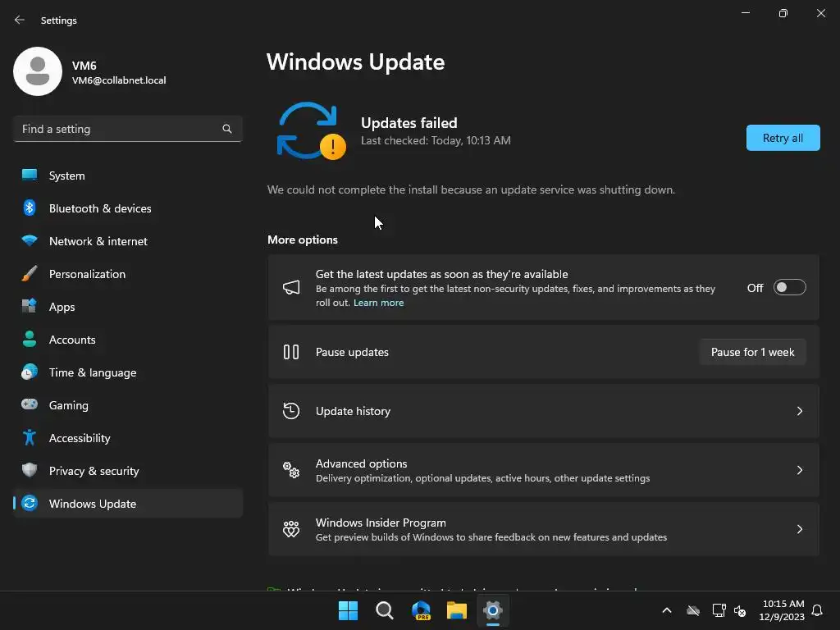Open notification bell in system tray
The image size is (840, 630).
[x=818, y=610]
